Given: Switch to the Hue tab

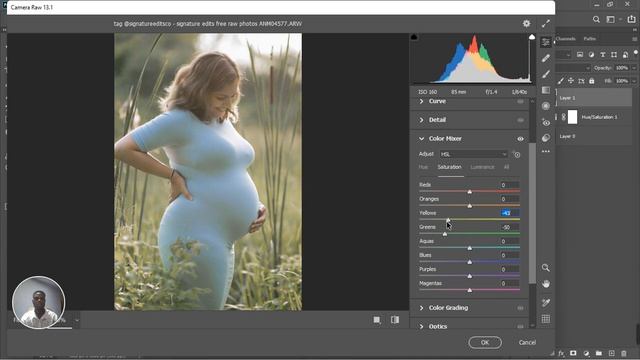Looking at the screenshot, I should (x=423, y=167).
